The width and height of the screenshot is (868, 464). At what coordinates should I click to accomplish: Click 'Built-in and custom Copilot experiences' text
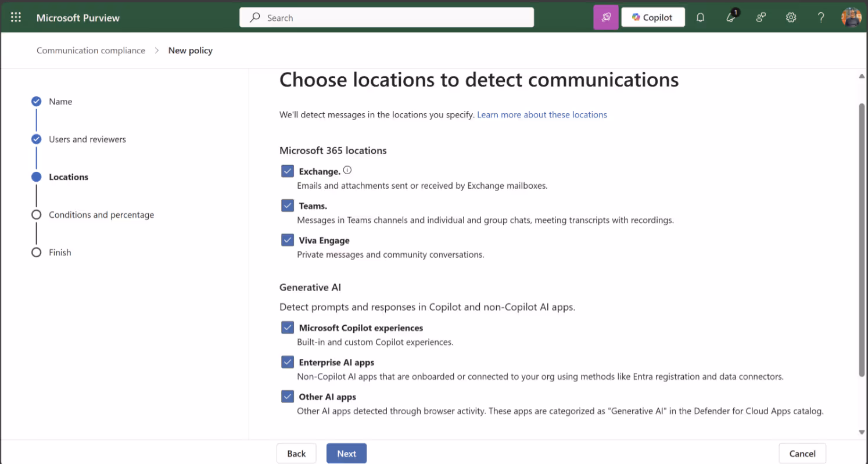[375, 342]
